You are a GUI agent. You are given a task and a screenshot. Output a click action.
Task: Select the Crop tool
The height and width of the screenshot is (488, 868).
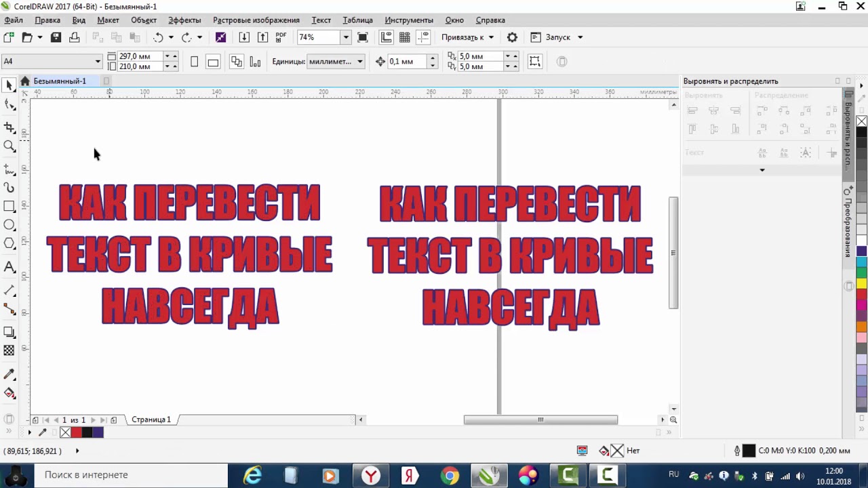click(x=9, y=127)
